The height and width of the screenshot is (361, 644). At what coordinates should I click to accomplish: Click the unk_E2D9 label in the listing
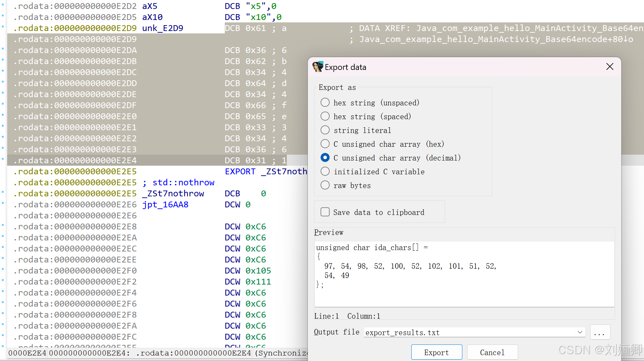pos(162,28)
